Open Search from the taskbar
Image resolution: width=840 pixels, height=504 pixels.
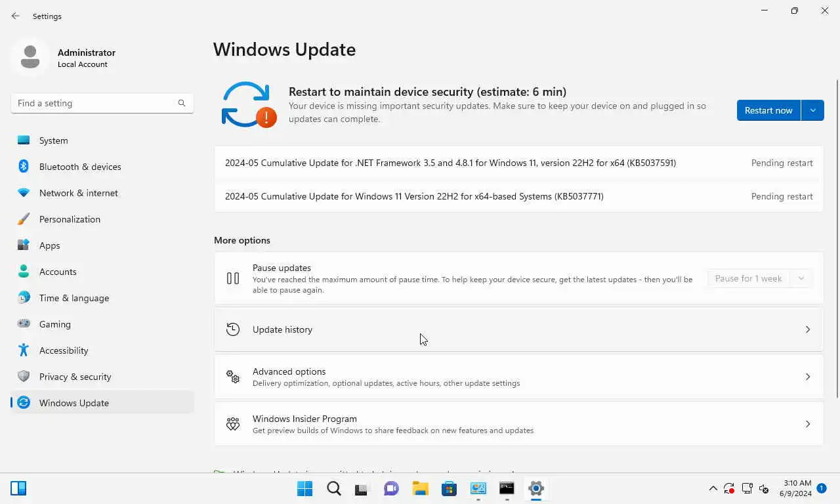tap(334, 488)
